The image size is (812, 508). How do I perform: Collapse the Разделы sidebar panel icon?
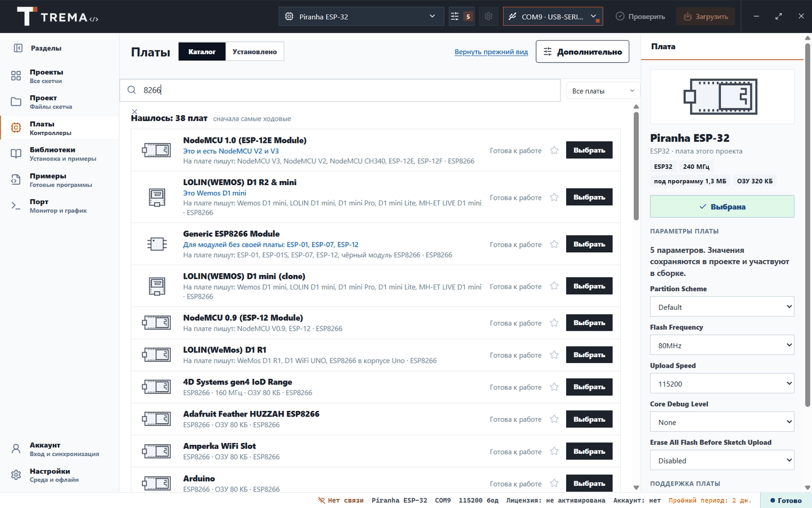[18, 49]
